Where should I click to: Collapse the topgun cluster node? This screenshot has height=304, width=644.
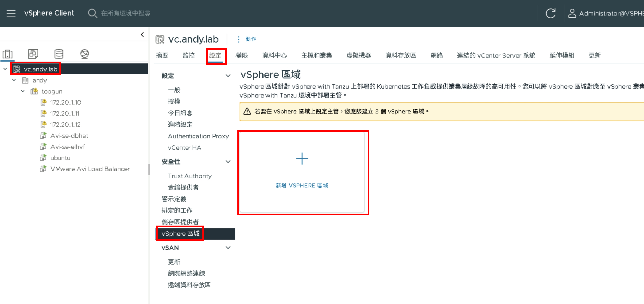click(x=23, y=91)
